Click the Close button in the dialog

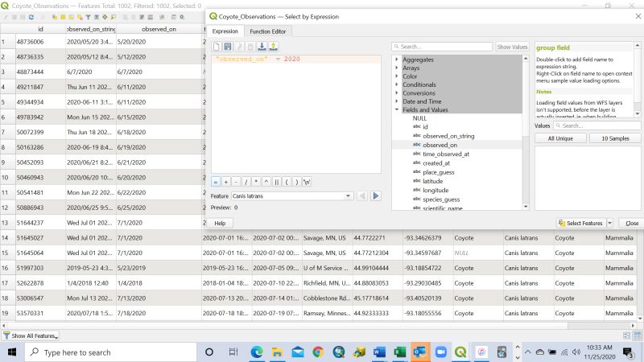[632, 223]
